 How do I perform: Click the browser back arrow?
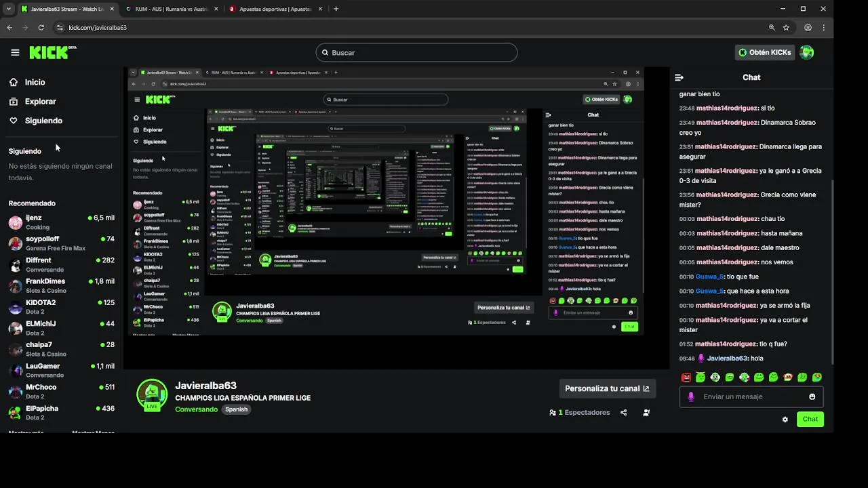click(x=9, y=28)
